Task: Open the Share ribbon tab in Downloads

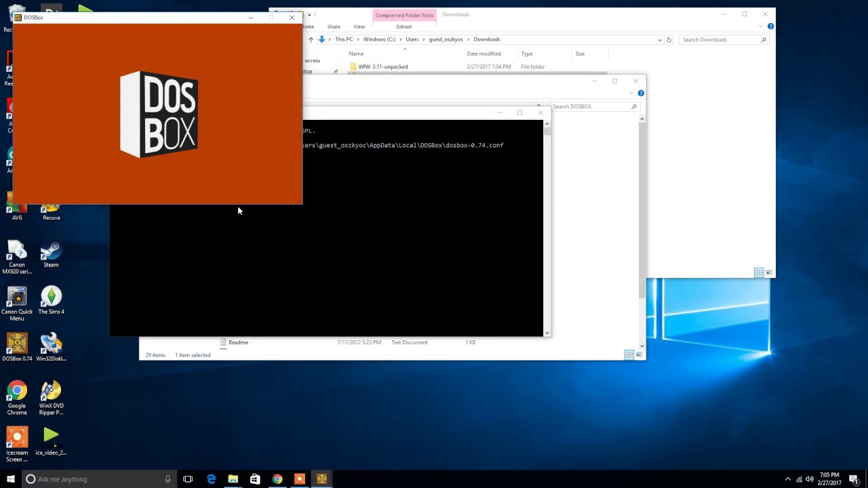Action: pos(334,26)
